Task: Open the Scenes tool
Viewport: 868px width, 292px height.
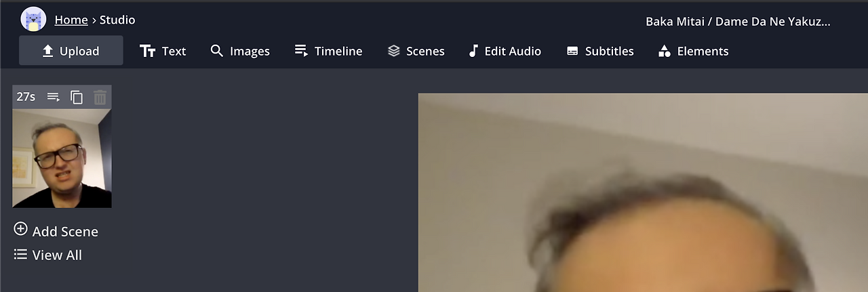Action: tap(416, 51)
